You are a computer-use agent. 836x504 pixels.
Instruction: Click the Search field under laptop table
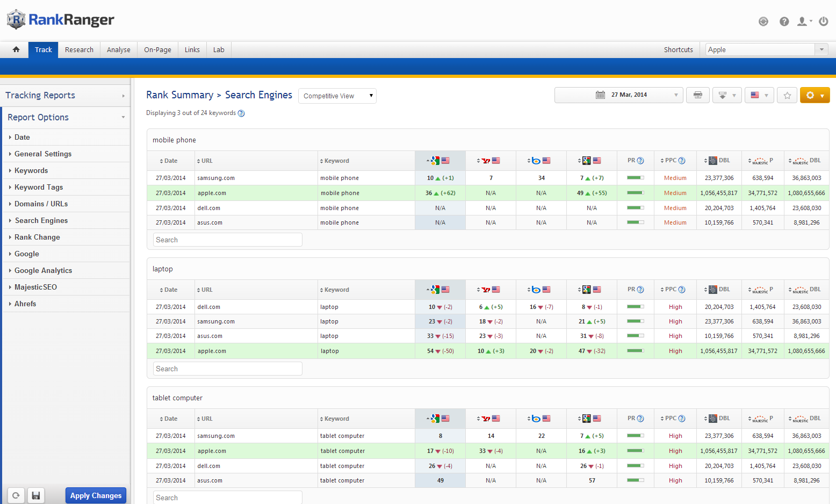pyautogui.click(x=227, y=369)
